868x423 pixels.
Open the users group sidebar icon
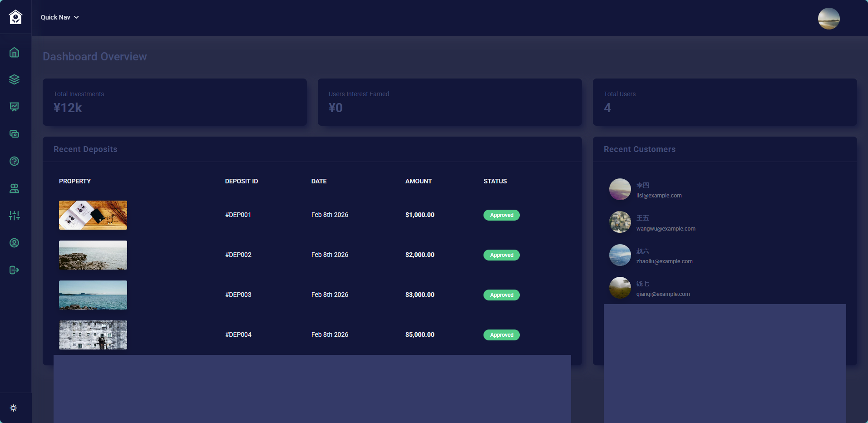click(15, 188)
